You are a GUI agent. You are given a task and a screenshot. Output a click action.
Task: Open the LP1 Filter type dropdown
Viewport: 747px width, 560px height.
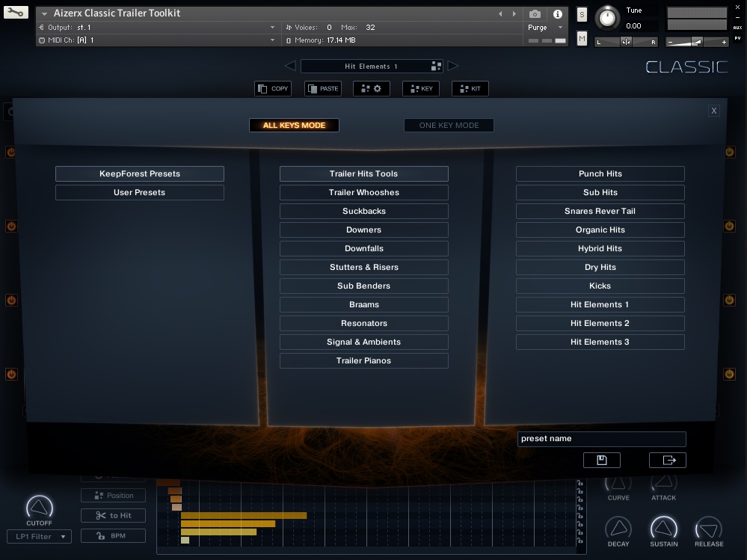[x=39, y=536]
